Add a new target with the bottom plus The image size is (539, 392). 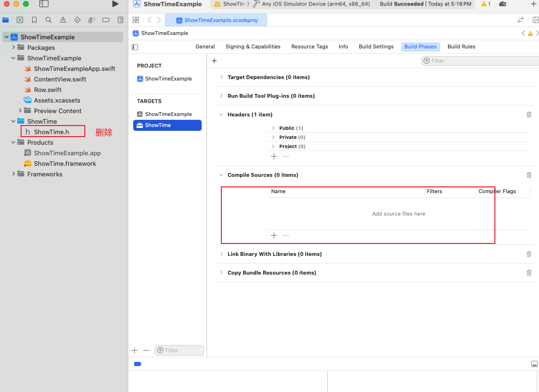coord(135,350)
